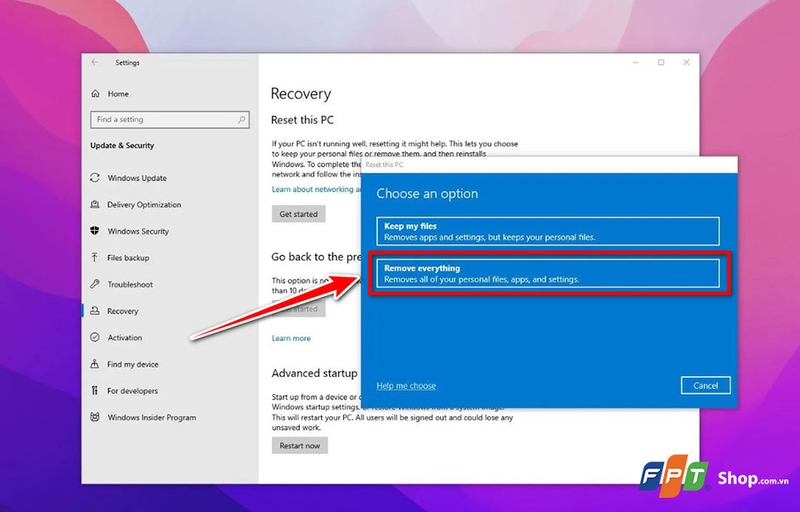Click the Restart now button
800x512 pixels.
[299, 445]
